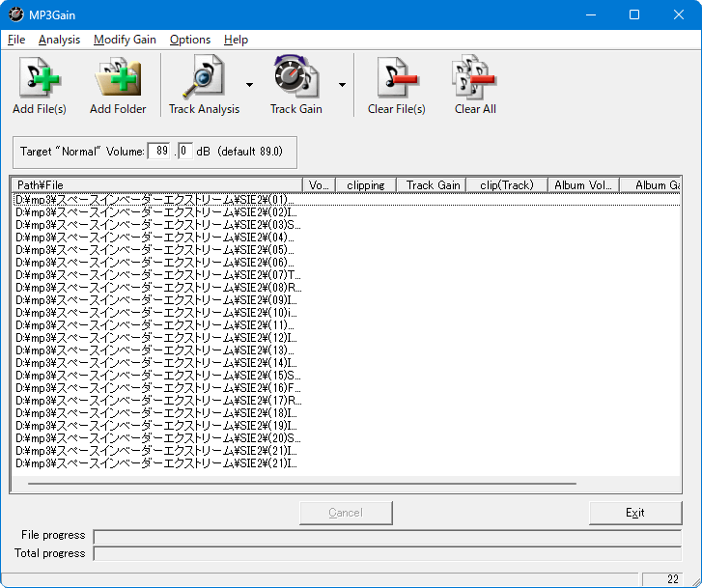The width and height of the screenshot is (702, 588).
Task: Open the Modify Gain menu
Action: pyautogui.click(x=125, y=40)
